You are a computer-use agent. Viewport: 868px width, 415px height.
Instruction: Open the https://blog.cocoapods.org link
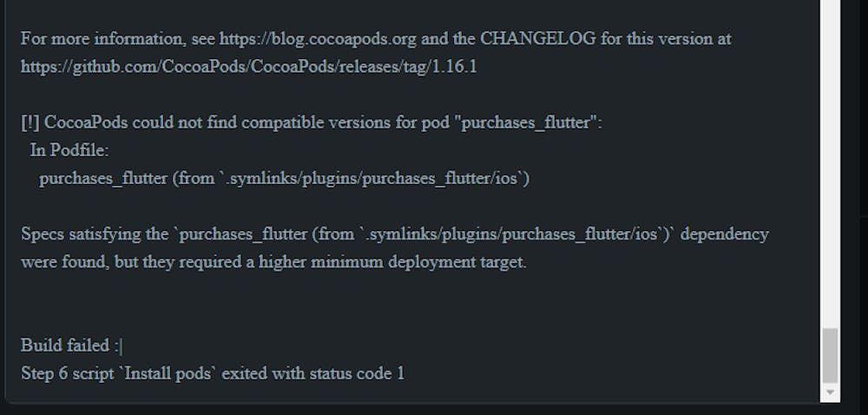coord(318,39)
